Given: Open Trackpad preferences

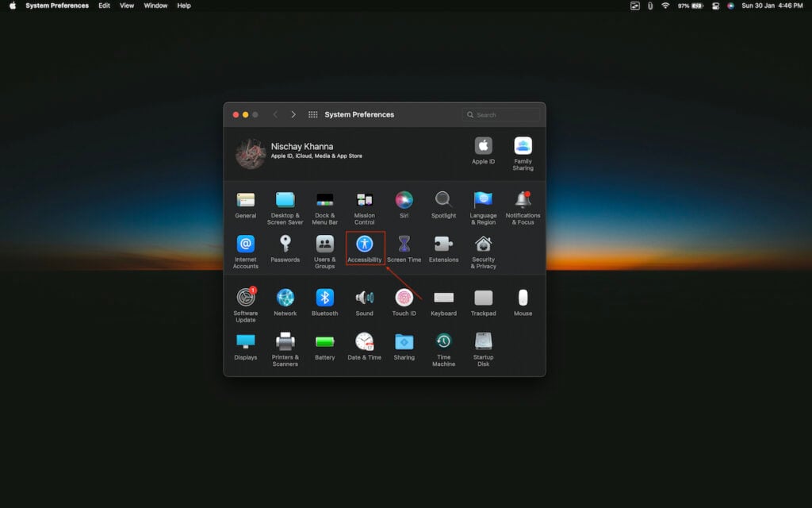Looking at the screenshot, I should tap(483, 303).
